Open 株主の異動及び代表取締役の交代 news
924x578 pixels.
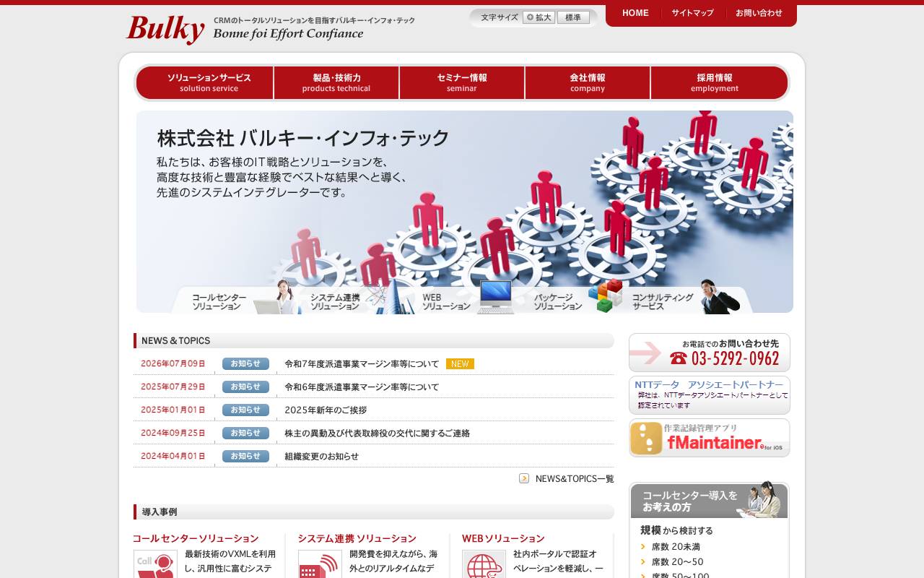pyautogui.click(x=378, y=433)
